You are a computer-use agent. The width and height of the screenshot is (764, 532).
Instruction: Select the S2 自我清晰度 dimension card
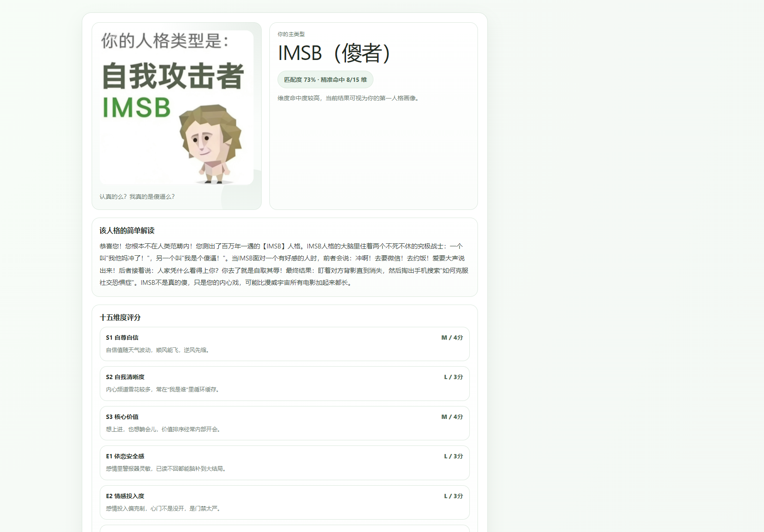[284, 383]
